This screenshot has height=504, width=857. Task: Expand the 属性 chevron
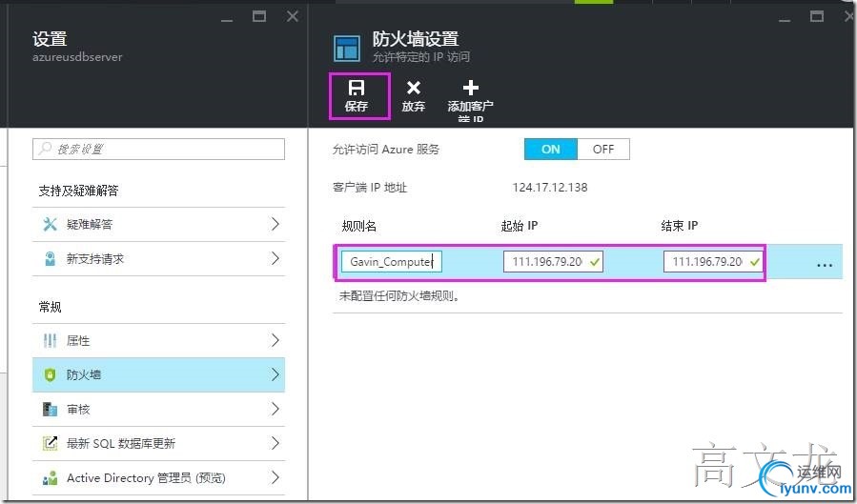point(275,341)
